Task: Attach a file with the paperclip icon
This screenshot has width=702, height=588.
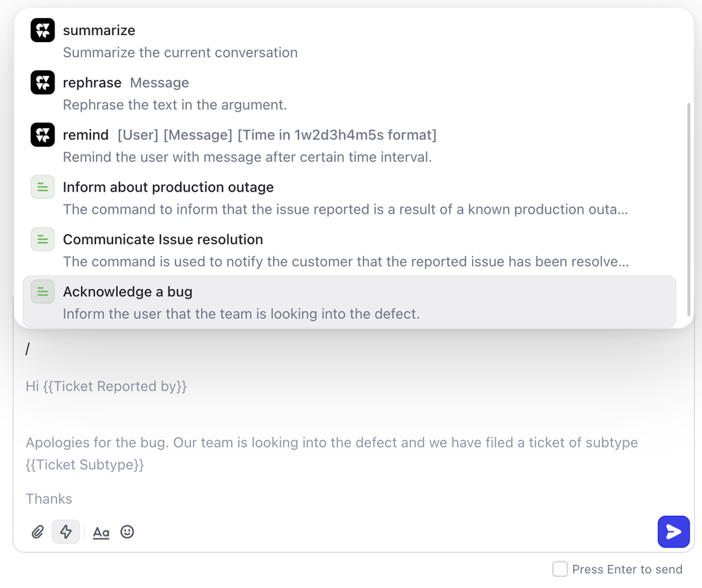Action: pos(38,532)
